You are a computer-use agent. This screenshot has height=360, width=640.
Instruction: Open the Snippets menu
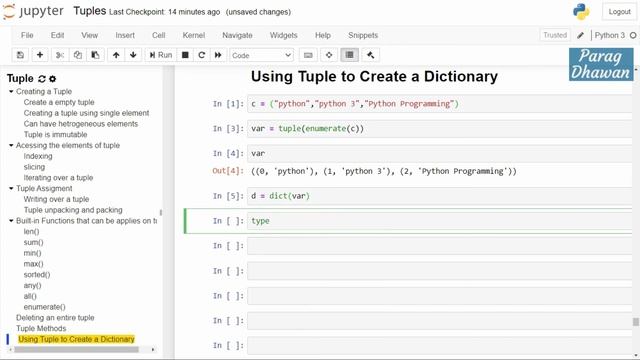(363, 36)
